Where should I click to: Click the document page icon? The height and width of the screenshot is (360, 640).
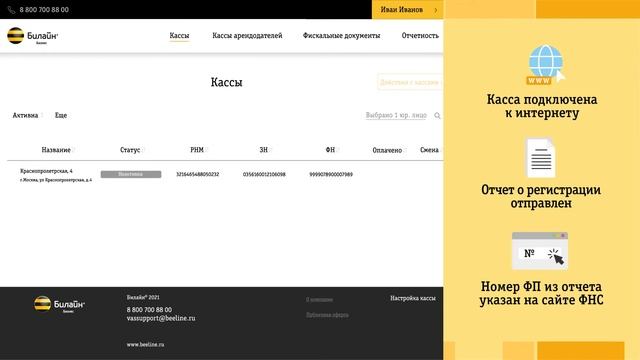pyautogui.click(x=541, y=158)
